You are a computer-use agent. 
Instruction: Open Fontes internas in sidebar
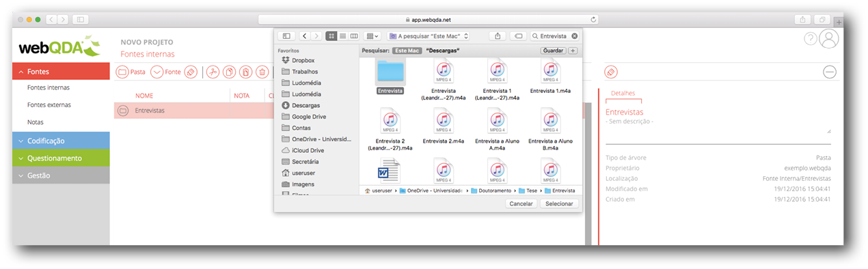pyautogui.click(x=49, y=87)
